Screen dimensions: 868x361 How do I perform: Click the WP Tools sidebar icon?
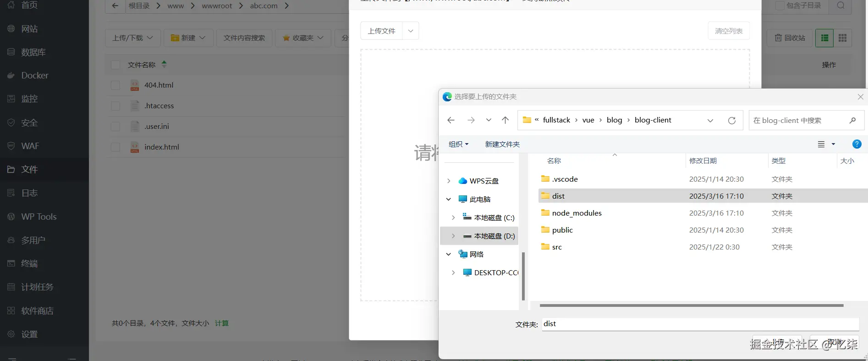[x=11, y=217]
